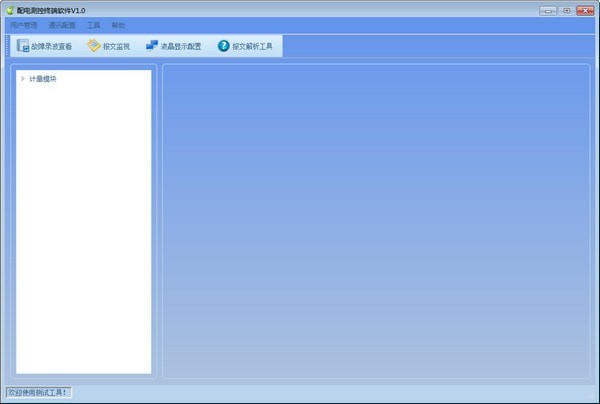This screenshot has height=404, width=600.
Task: Open the 帮助 menu
Action: 118,26
